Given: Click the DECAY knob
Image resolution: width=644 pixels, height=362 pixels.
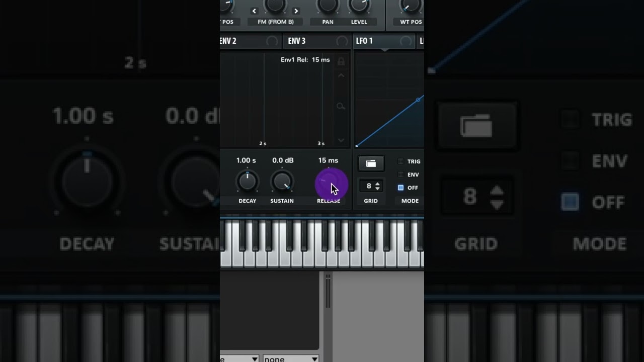Looking at the screenshot, I should [247, 182].
